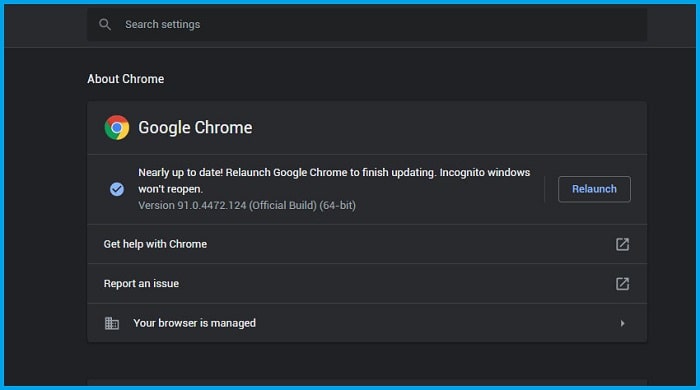
Task: Open Get help with Chrome
Action: [x=367, y=244]
